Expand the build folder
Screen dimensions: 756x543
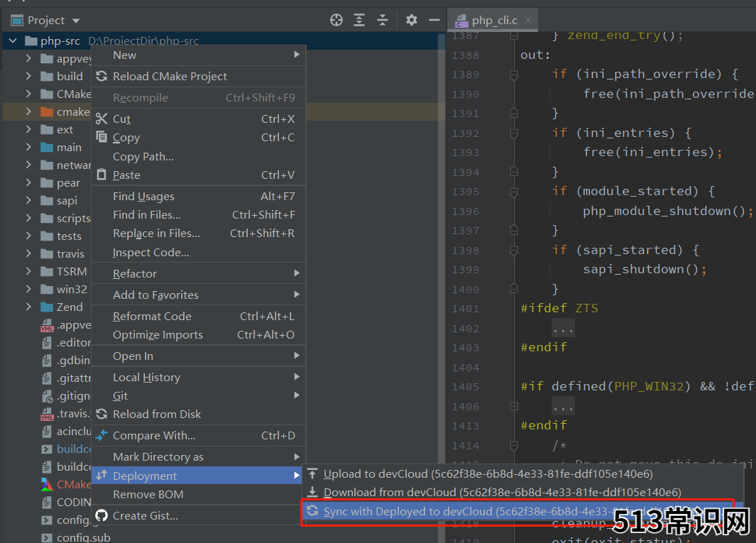(x=28, y=76)
